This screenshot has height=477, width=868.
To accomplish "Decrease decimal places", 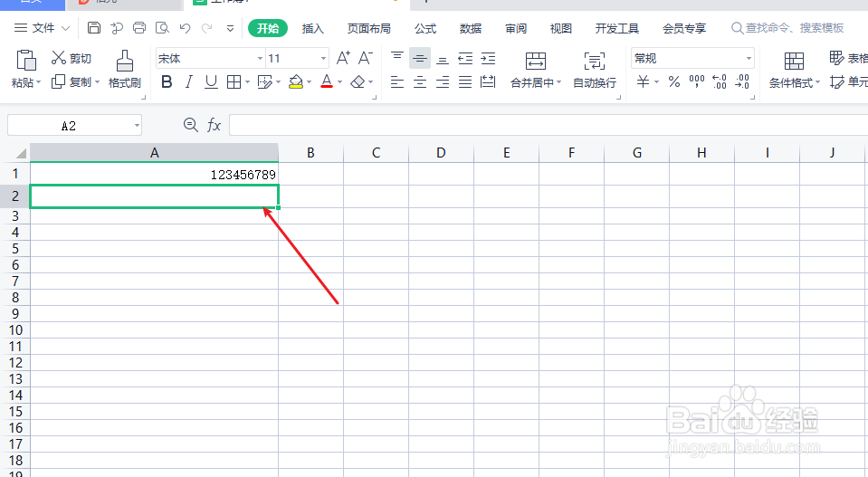I will click(742, 81).
